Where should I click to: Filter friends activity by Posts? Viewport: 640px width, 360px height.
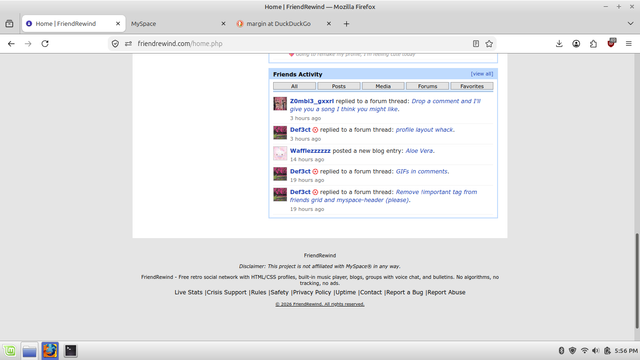pyautogui.click(x=339, y=86)
